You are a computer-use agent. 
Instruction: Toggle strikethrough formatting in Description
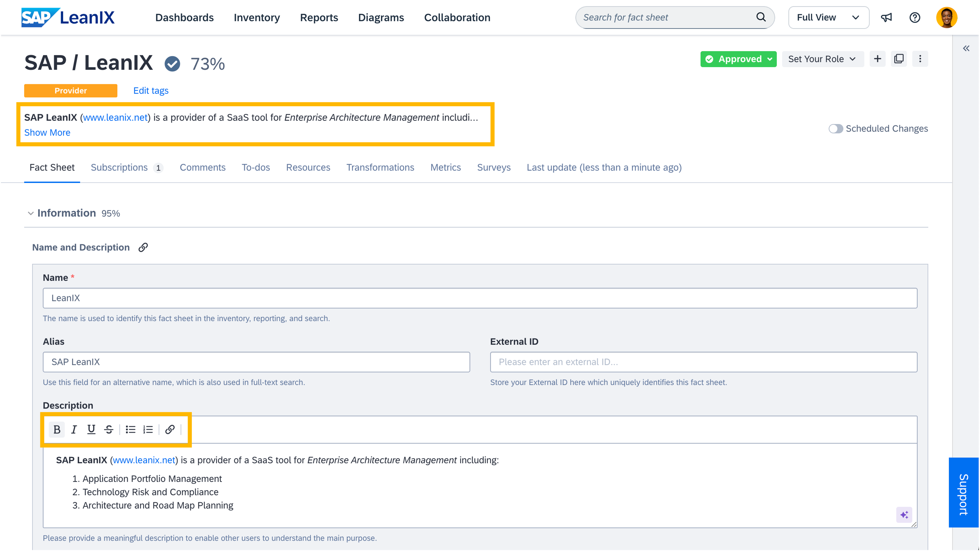click(x=109, y=429)
